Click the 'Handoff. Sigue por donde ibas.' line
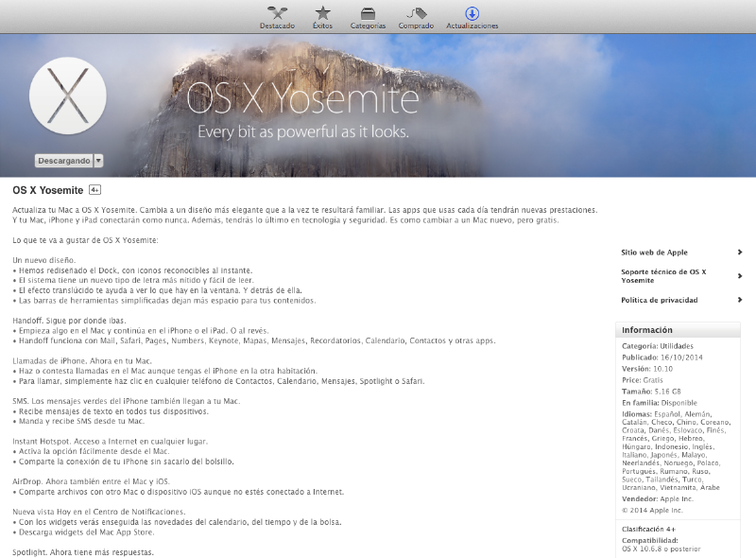Viewport: 756px width, 558px height. pyautogui.click(x=69, y=321)
